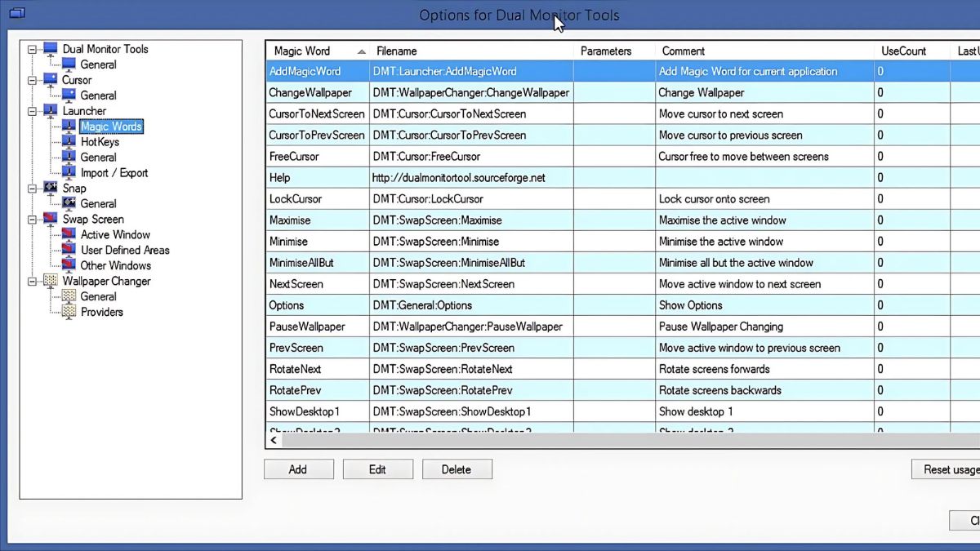Click the Add button

tap(298, 469)
